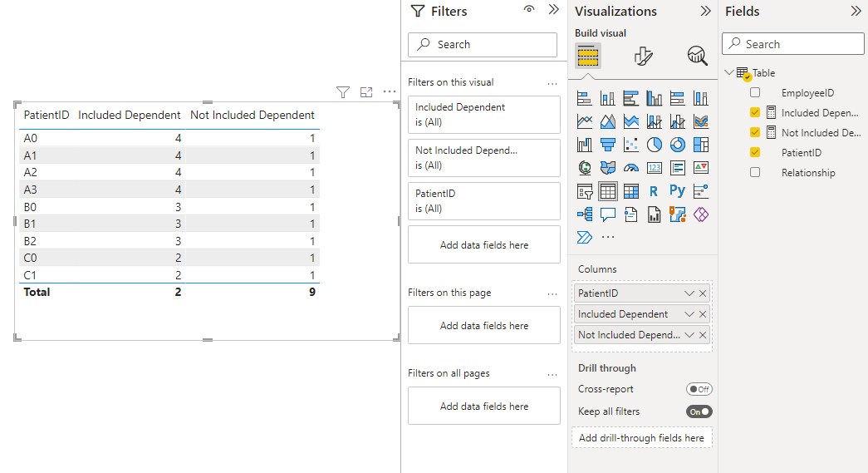The width and height of the screenshot is (868, 473).
Task: Select the Treemap visual
Action: 701,145
